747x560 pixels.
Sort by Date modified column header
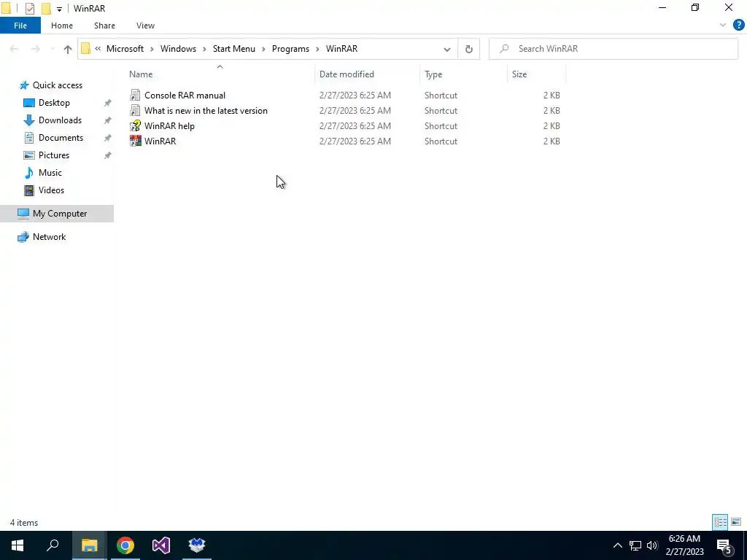[347, 74]
